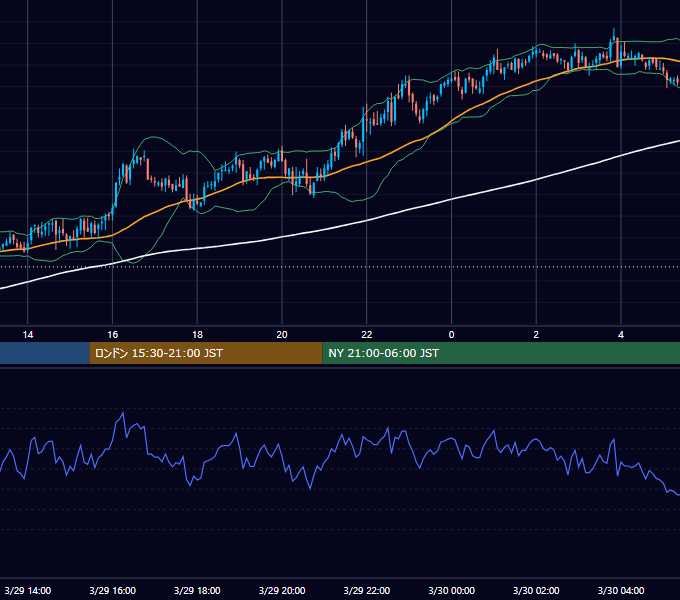The height and width of the screenshot is (600, 680).
Task: Click the 22 hour label on price chart axis
Action: pos(367,335)
